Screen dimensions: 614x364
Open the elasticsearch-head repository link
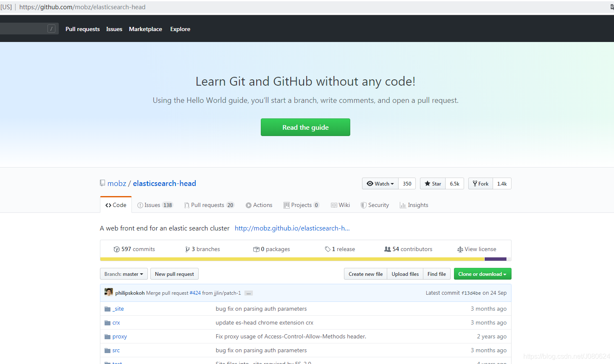pos(165,183)
